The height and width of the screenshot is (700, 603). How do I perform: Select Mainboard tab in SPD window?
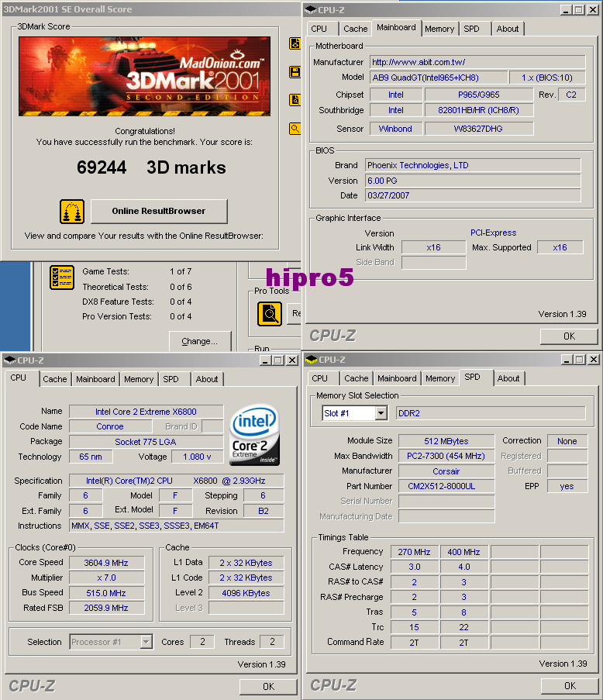click(397, 378)
